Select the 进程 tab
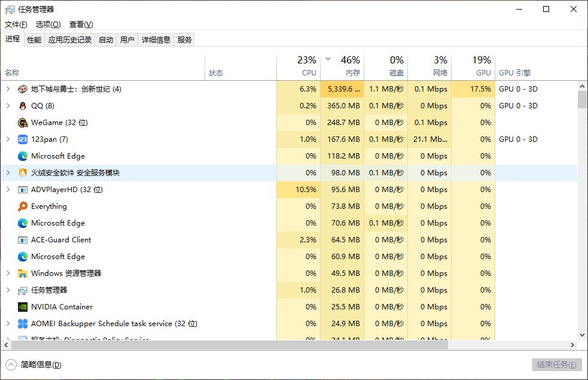Screen dimensions: 588x380 point(13,39)
